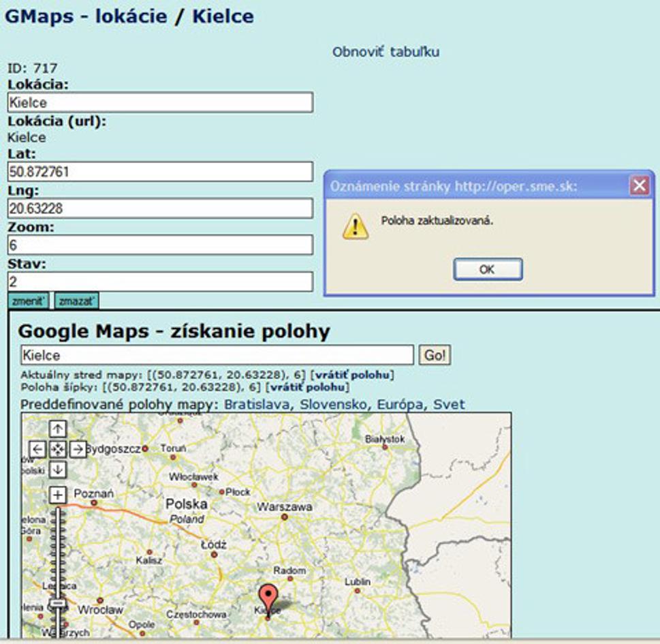
Task: Click the zmazať button
Action: [76, 301]
